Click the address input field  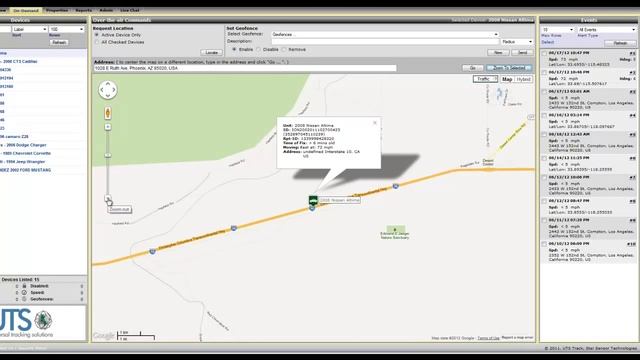click(245, 68)
